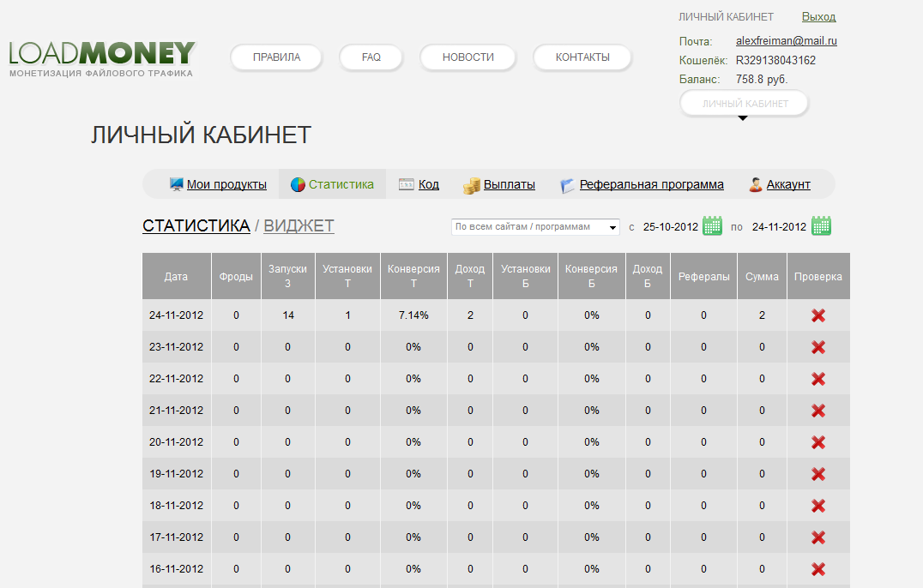Click date cell 16-11-2012
This screenshot has width=923, height=588.
click(176, 570)
